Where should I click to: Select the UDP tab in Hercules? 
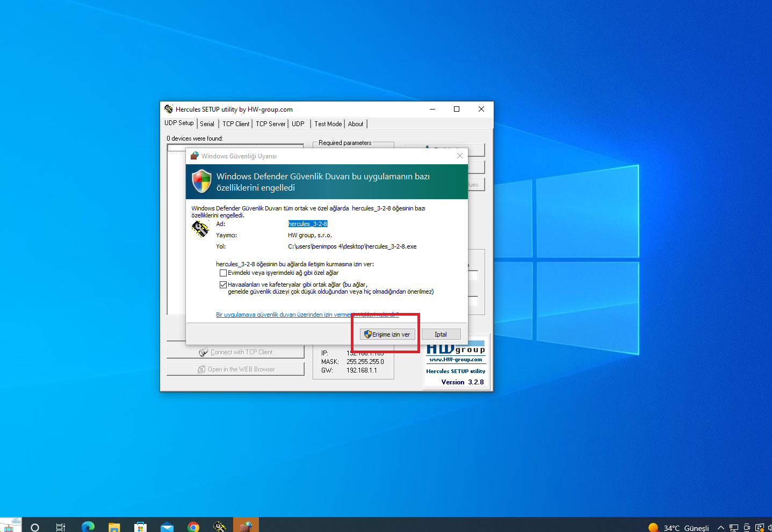[298, 124]
